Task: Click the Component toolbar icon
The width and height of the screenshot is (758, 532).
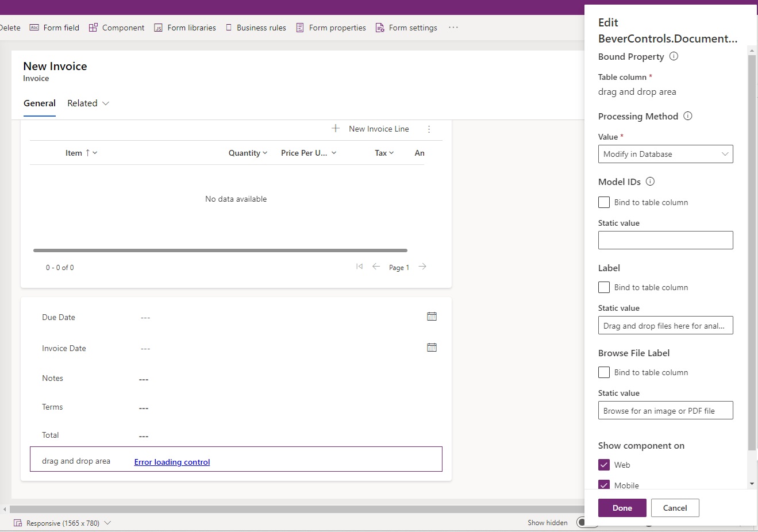Action: tap(93, 28)
